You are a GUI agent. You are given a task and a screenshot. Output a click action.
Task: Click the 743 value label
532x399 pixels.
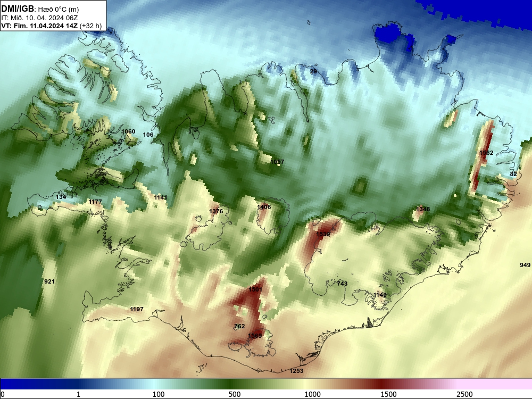(342, 284)
